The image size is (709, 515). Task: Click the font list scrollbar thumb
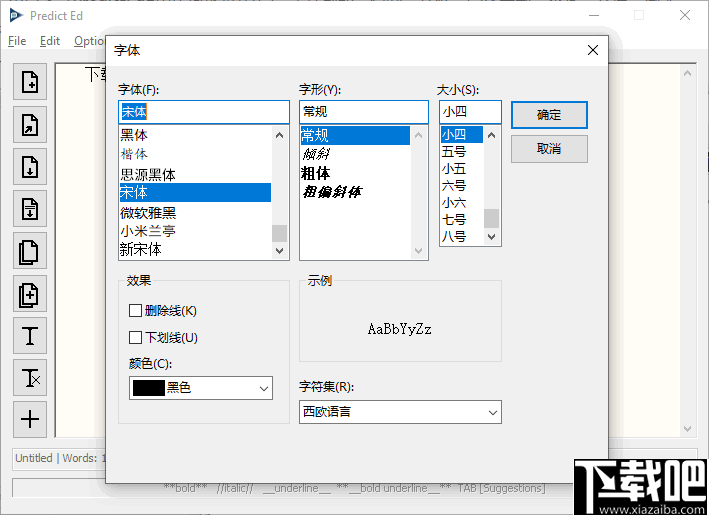(279, 233)
